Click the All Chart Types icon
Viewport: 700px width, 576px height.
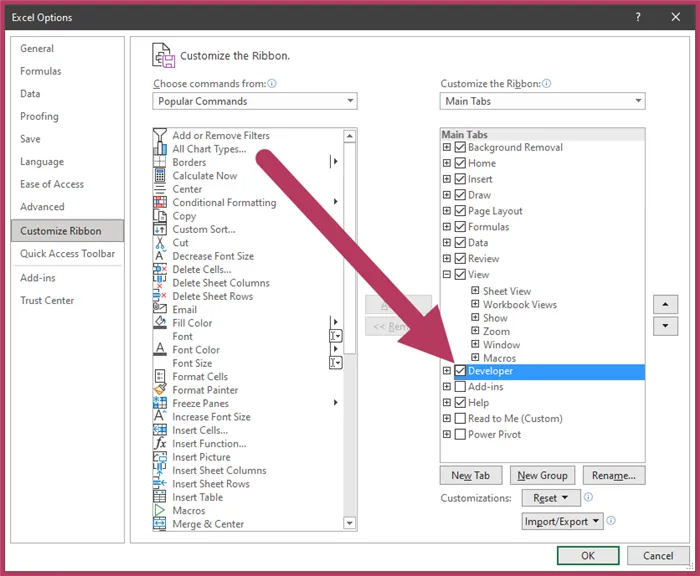pos(160,149)
